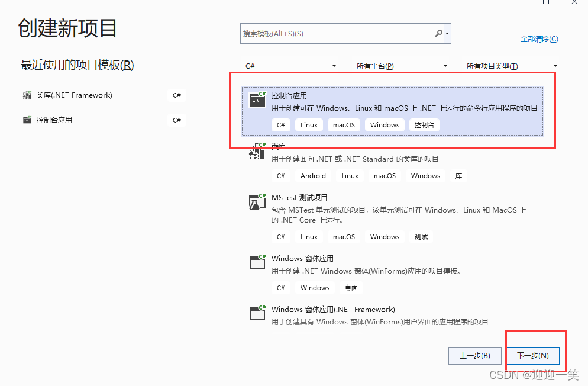Select the 控制台应用 template title
Image resolution: width=588 pixels, height=386 pixels.
pos(289,96)
